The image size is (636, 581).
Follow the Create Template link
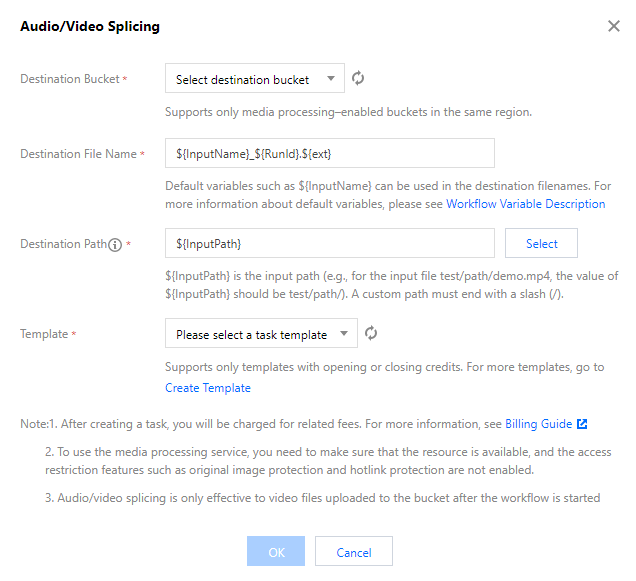point(207,388)
